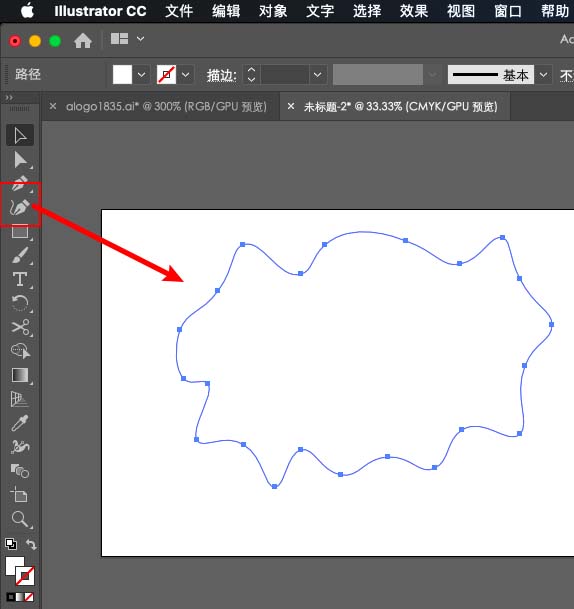
Task: Open the 视图 menu
Action: (461, 11)
